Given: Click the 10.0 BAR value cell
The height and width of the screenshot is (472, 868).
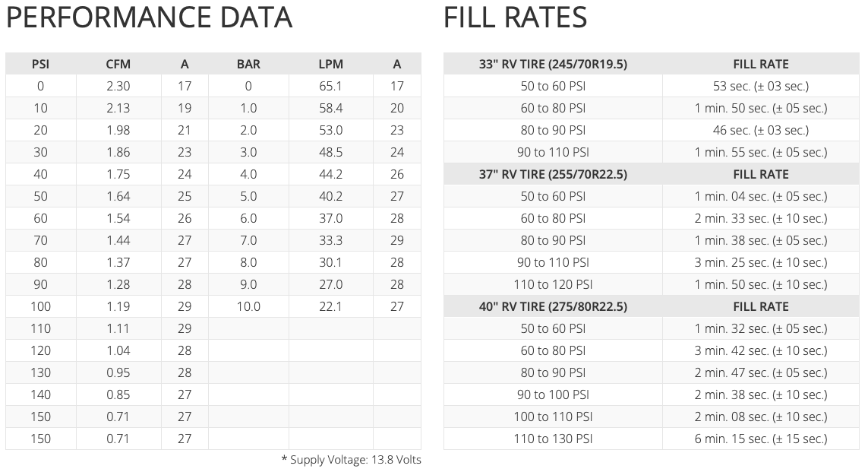Looking at the screenshot, I should (x=248, y=306).
